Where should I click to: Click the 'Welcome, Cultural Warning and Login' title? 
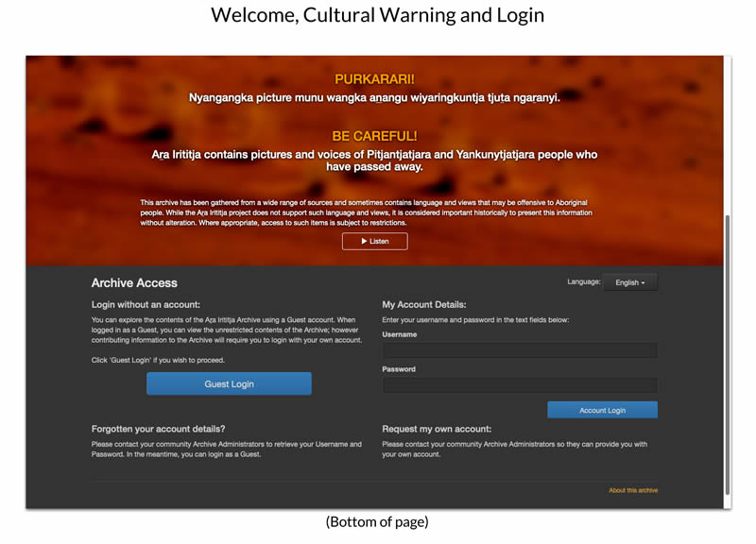tap(377, 15)
